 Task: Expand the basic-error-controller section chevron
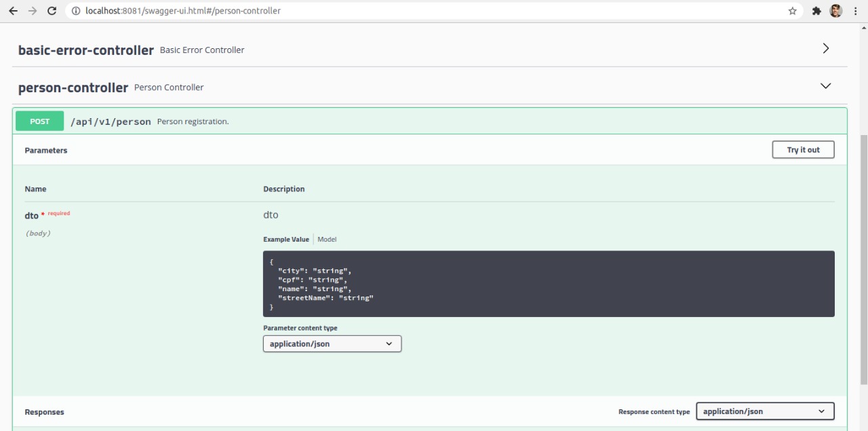click(825, 48)
